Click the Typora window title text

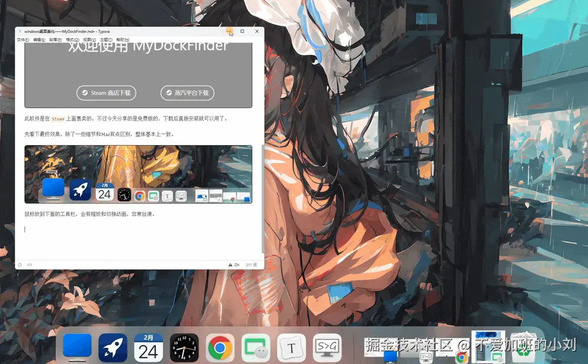[67, 32]
